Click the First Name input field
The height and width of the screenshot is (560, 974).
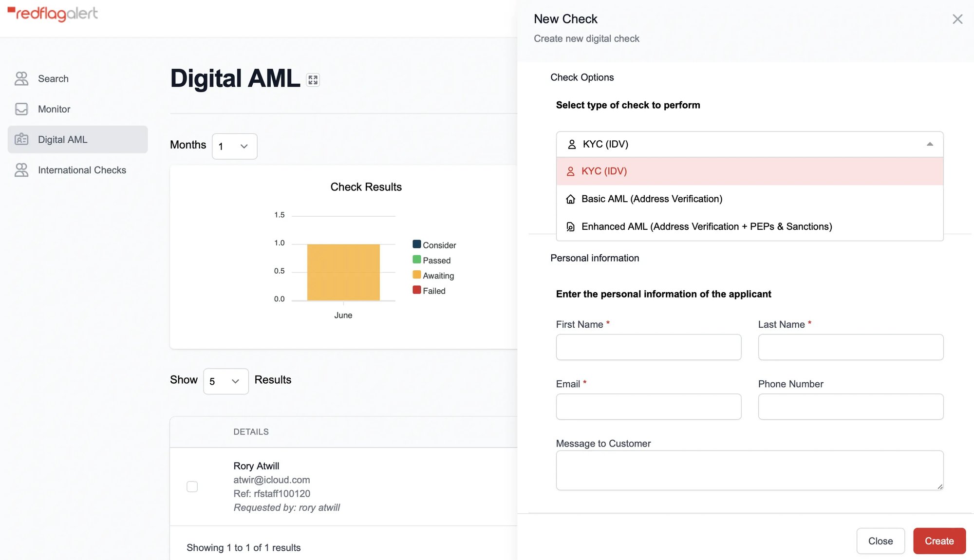pos(648,347)
